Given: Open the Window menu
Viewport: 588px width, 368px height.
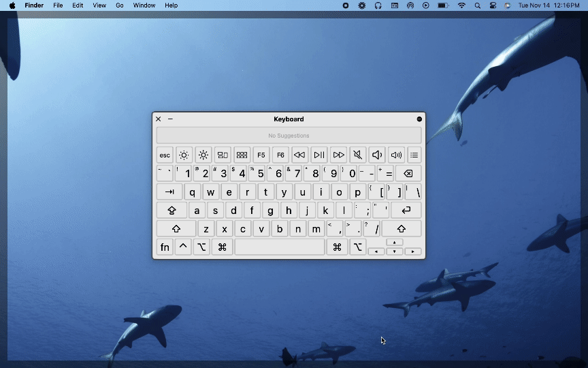Looking at the screenshot, I should [x=144, y=5].
